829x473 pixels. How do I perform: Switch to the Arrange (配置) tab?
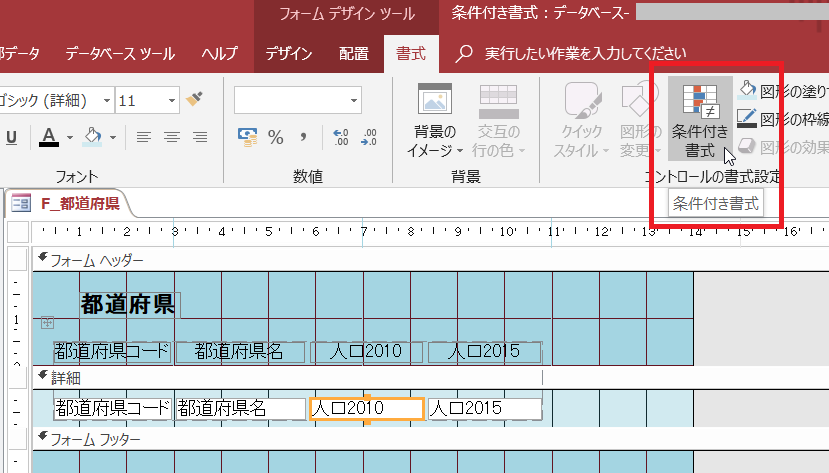pyautogui.click(x=354, y=53)
